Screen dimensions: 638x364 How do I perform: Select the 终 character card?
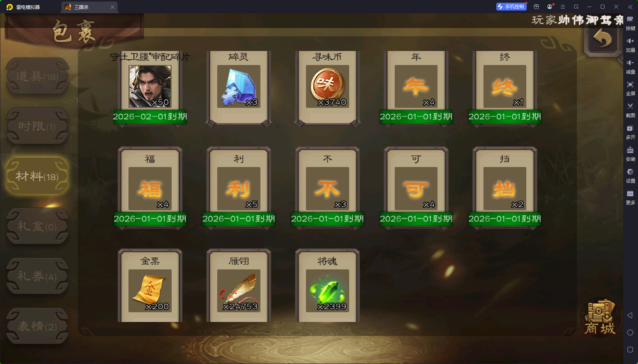(505, 86)
